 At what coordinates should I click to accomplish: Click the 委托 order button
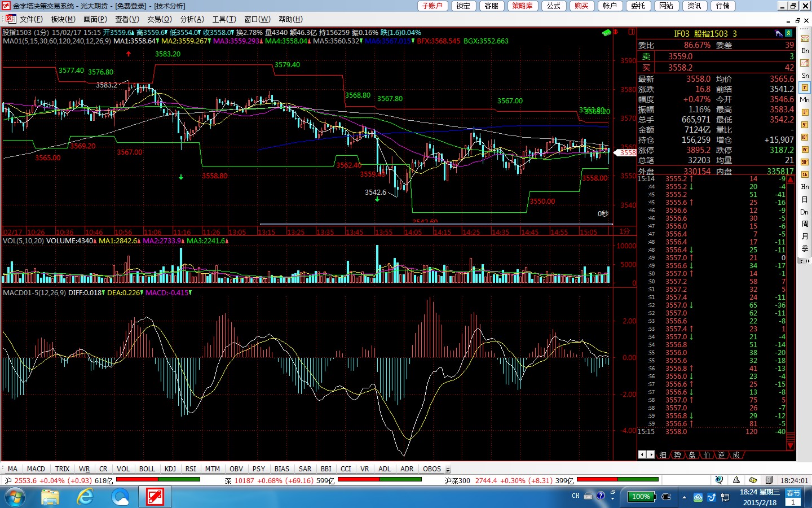pos(638,6)
